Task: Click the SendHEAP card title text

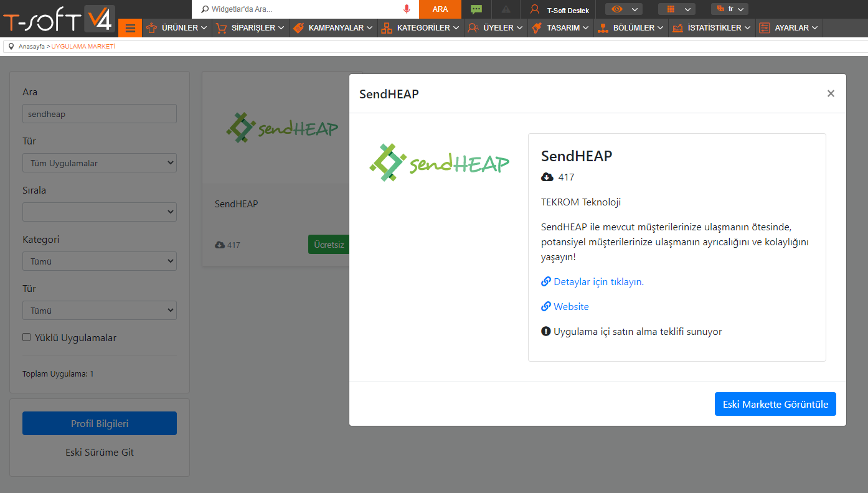Action: 237,204
